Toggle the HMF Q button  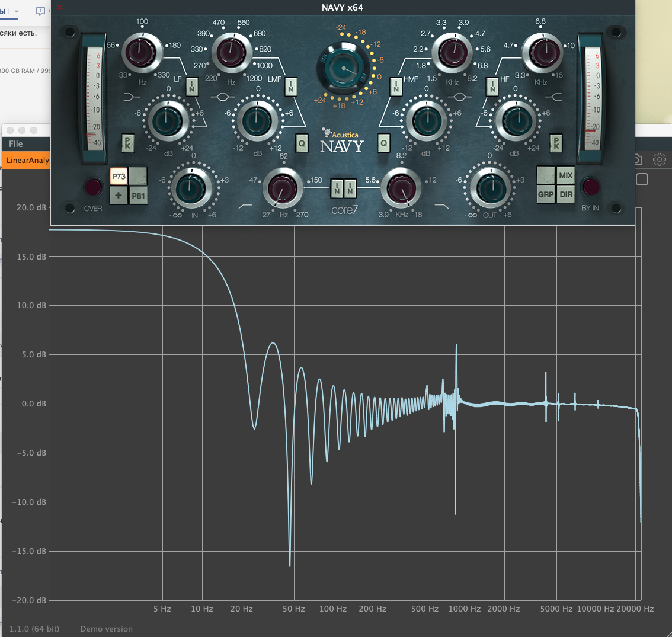[x=383, y=143]
